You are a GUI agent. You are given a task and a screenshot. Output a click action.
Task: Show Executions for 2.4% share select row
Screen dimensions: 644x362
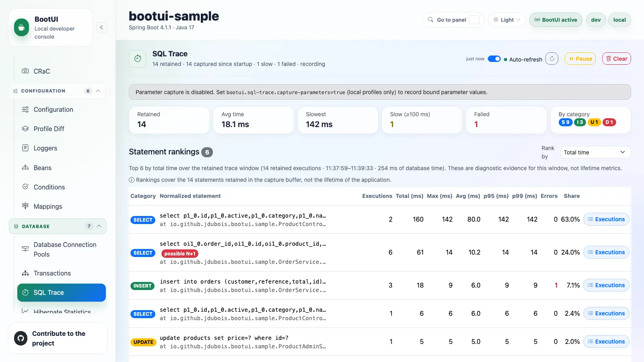tap(606, 313)
